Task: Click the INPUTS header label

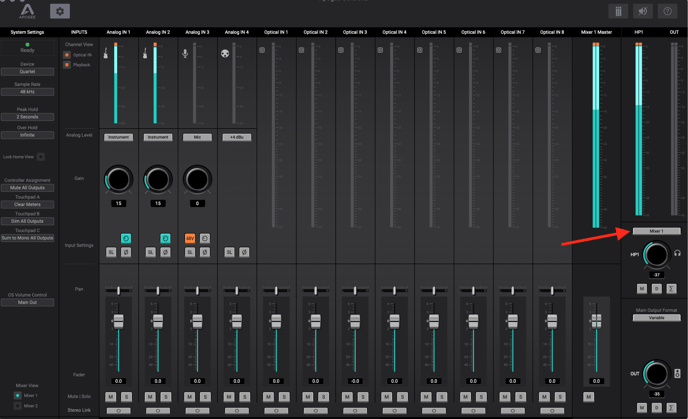Action: pyautogui.click(x=79, y=32)
